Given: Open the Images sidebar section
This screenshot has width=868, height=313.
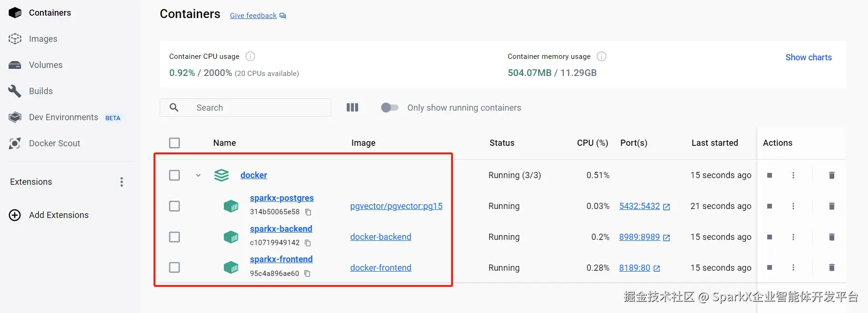Looking at the screenshot, I should coord(43,39).
